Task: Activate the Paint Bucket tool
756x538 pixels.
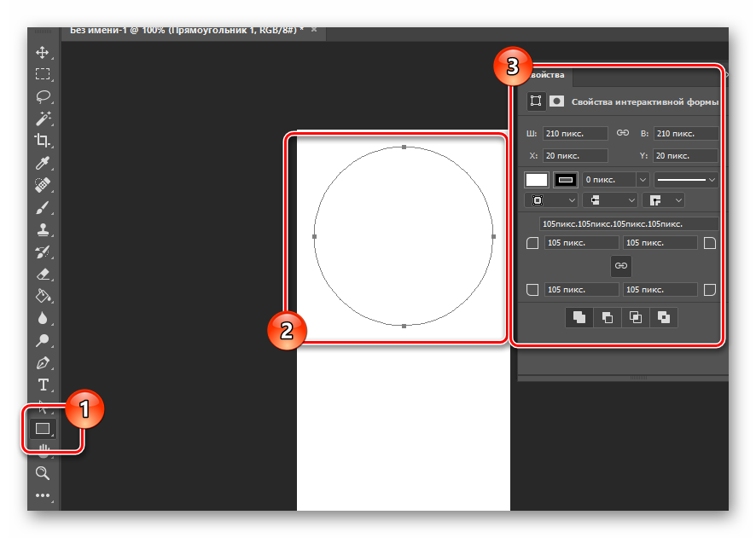Action: point(42,296)
